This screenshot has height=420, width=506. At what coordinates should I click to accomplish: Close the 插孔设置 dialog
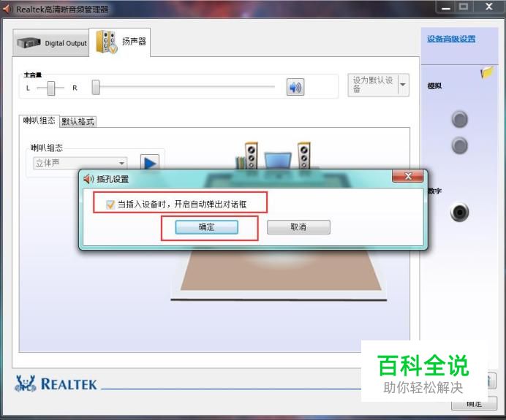click(x=408, y=176)
